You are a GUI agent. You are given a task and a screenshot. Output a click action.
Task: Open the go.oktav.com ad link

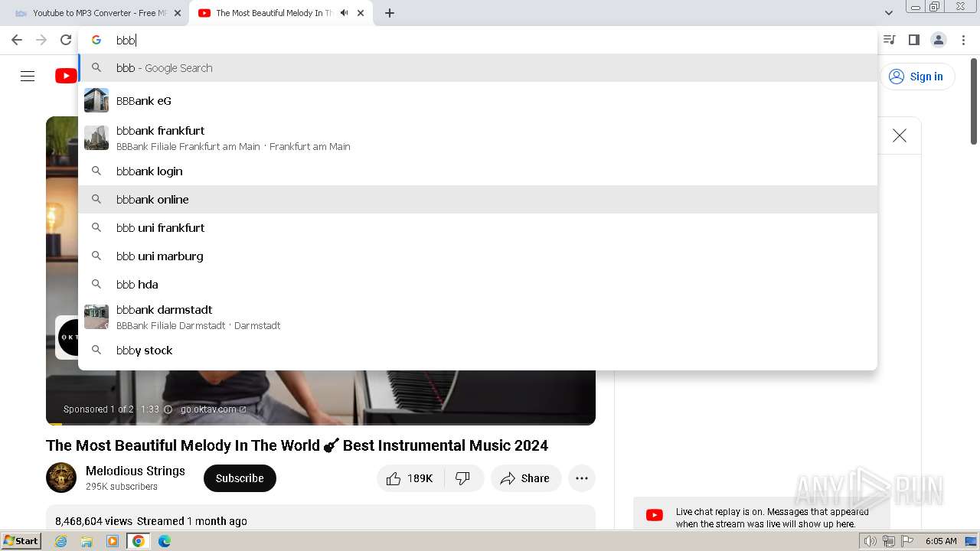(213, 409)
